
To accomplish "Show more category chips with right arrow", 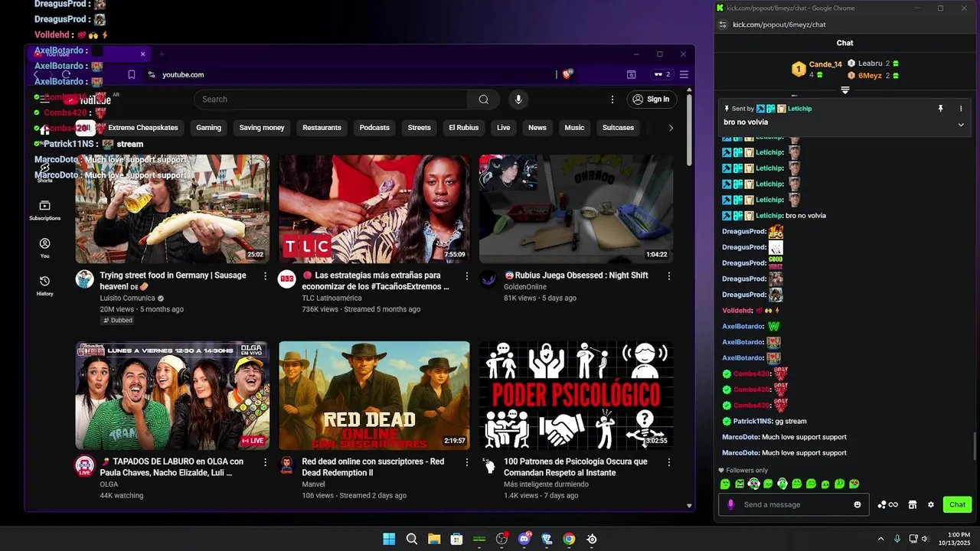I will 671,128.
